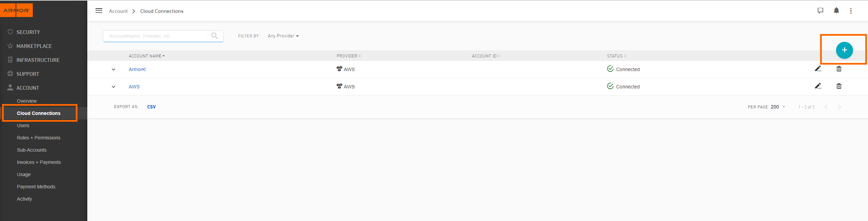
Task: Click the teal plus add connection button
Action: point(844,50)
